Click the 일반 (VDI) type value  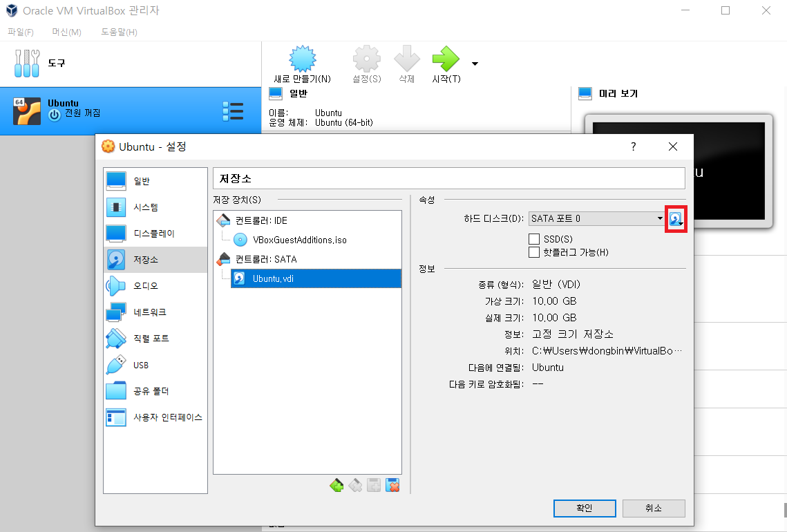pos(556,285)
